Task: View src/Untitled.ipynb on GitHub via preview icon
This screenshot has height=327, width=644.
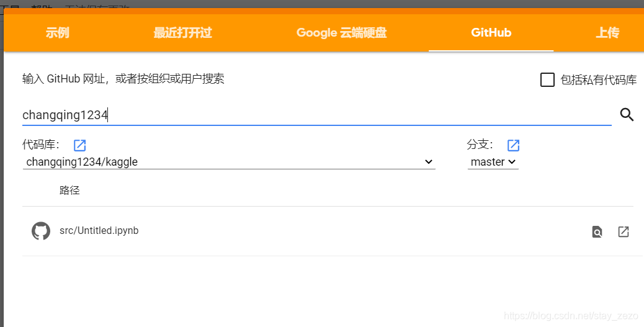Action: click(597, 231)
